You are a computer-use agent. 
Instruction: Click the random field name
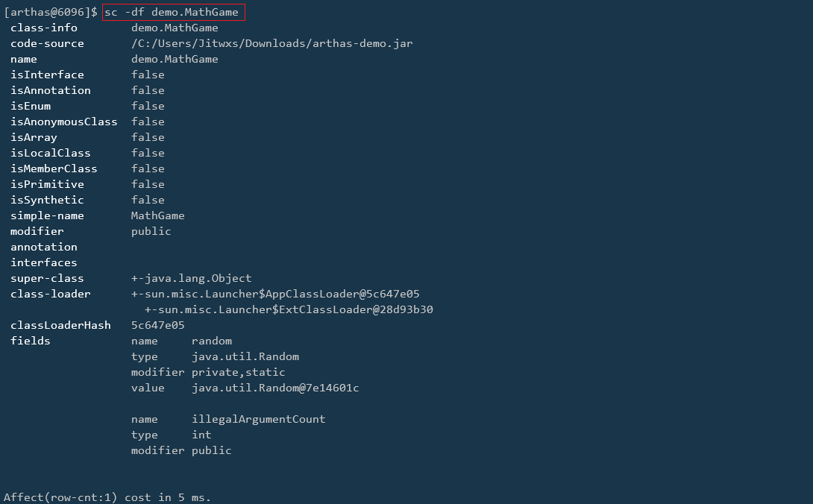tap(212, 341)
